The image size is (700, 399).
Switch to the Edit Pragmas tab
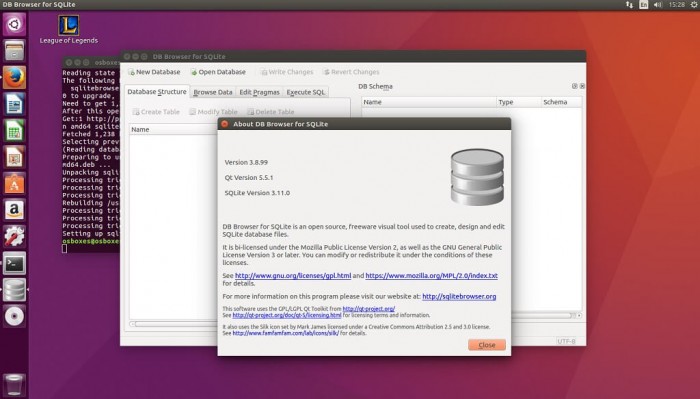[259, 92]
